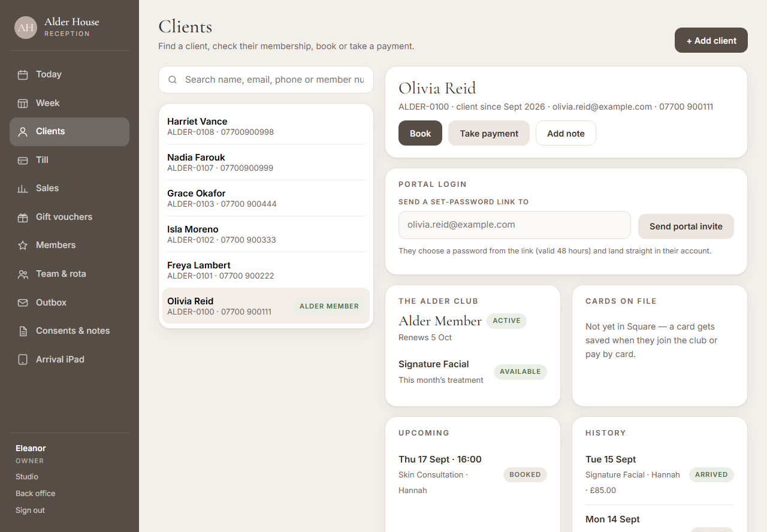Navigate to Sales
This screenshot has width=767, height=532.
[70, 188]
